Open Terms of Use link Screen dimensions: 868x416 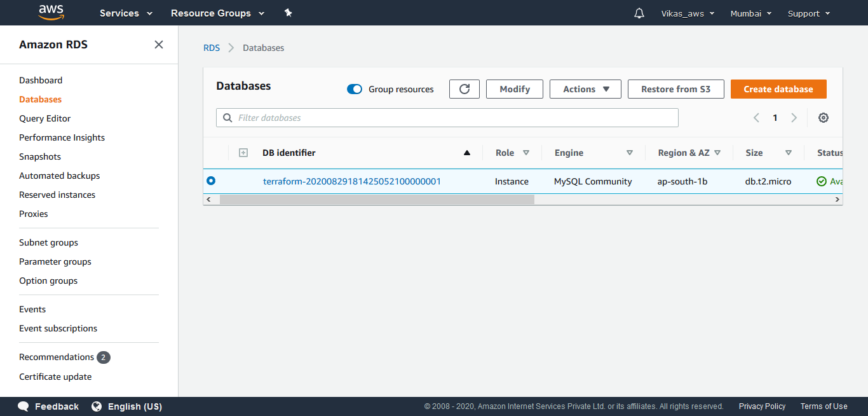[x=824, y=406]
